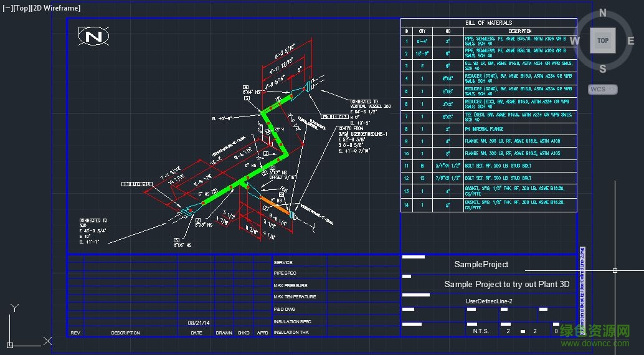Select the orange pipe segment

point(273,205)
